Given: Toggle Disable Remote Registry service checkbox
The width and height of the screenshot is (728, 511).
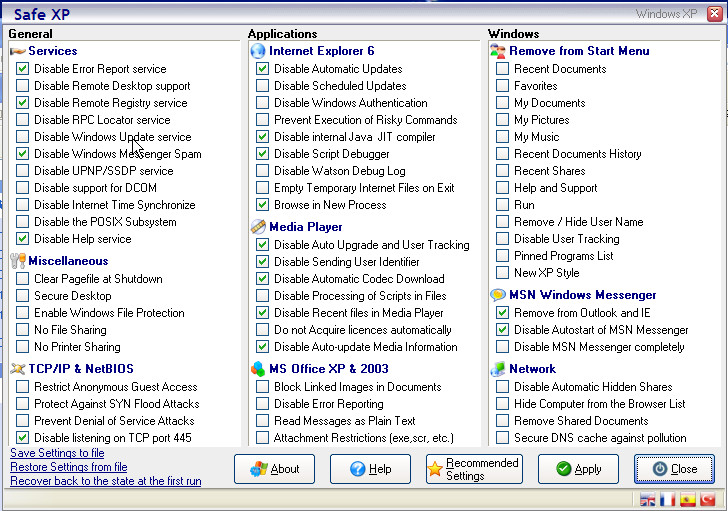Looking at the screenshot, I should tap(22, 103).
